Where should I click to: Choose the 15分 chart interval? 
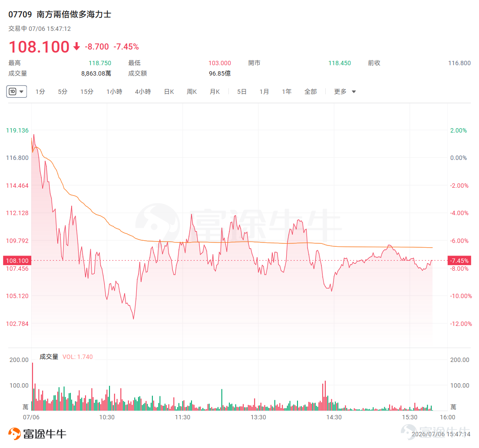(x=87, y=92)
